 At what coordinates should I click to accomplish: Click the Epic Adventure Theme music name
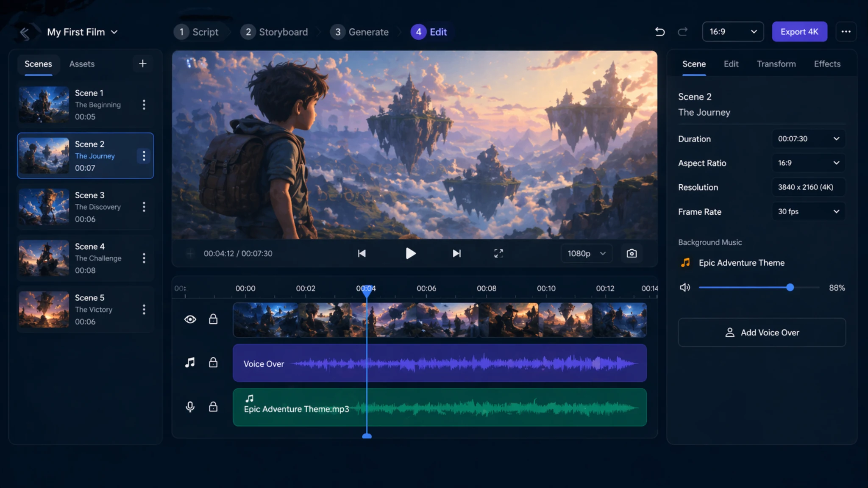pyautogui.click(x=742, y=263)
